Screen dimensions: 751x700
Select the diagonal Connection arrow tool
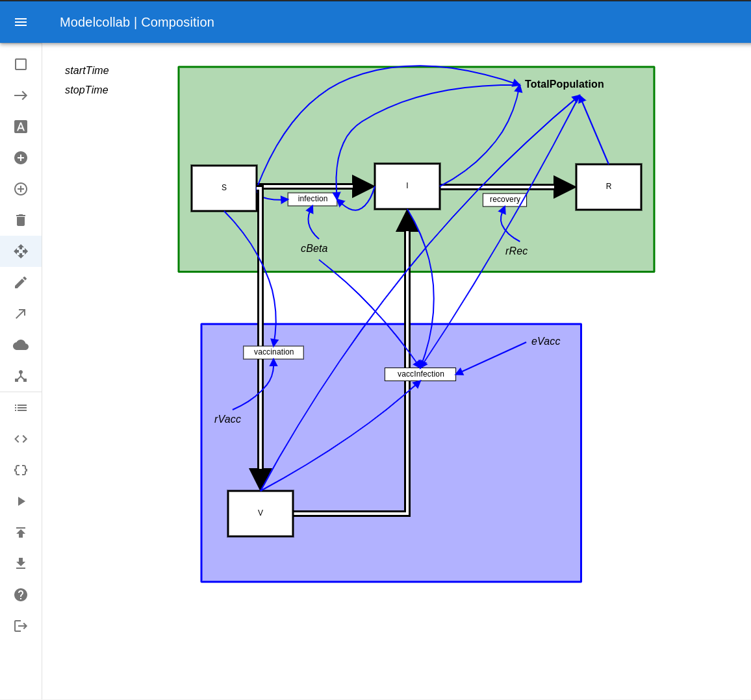click(21, 314)
